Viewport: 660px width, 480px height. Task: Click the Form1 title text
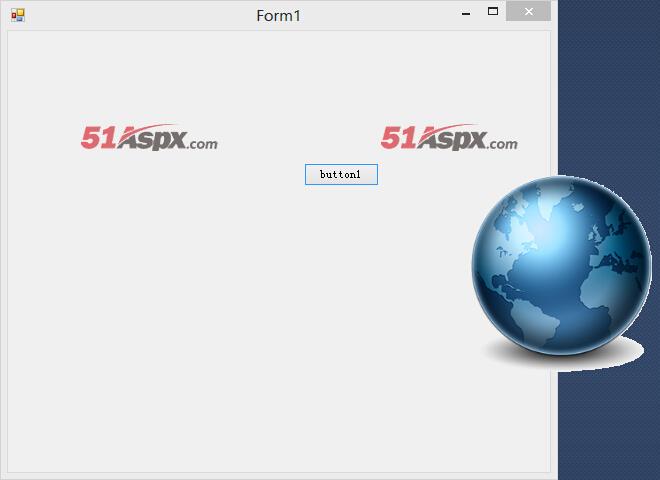click(278, 16)
